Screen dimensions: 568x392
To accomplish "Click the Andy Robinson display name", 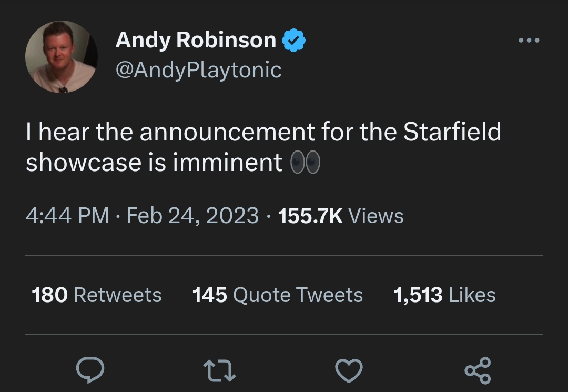I will 196,41.
